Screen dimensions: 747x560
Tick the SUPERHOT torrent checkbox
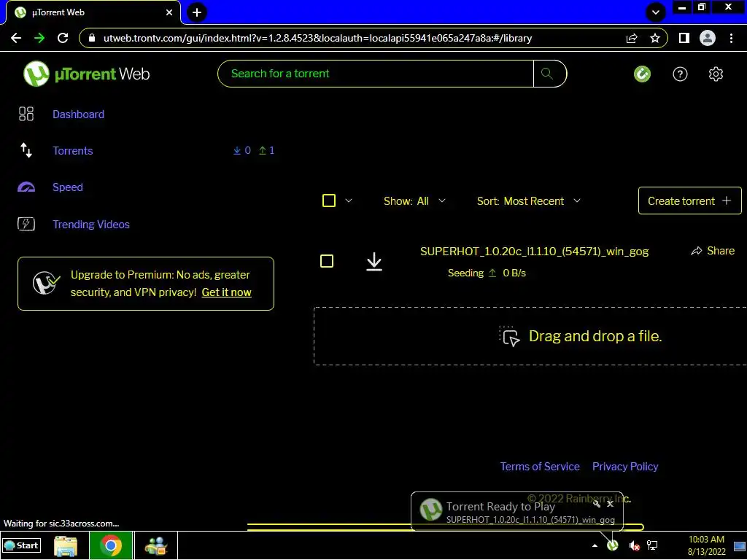tap(327, 261)
